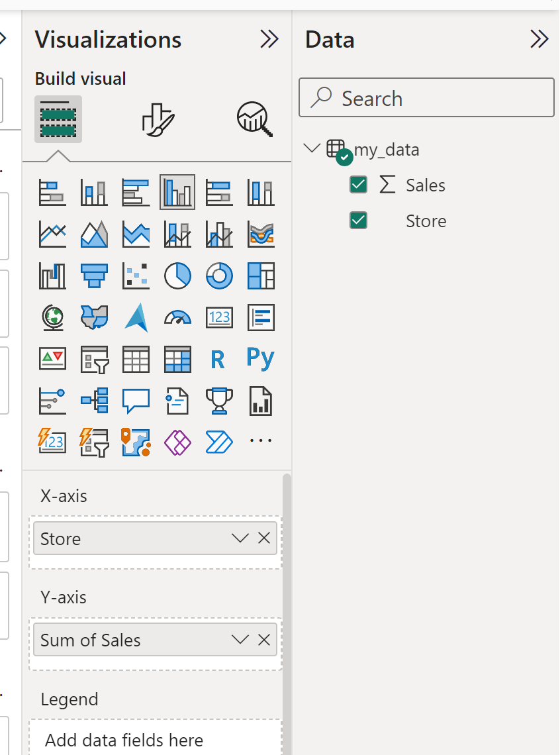The height and width of the screenshot is (755, 560).
Task: Open Sum of Sales field dropdown
Action: [240, 640]
